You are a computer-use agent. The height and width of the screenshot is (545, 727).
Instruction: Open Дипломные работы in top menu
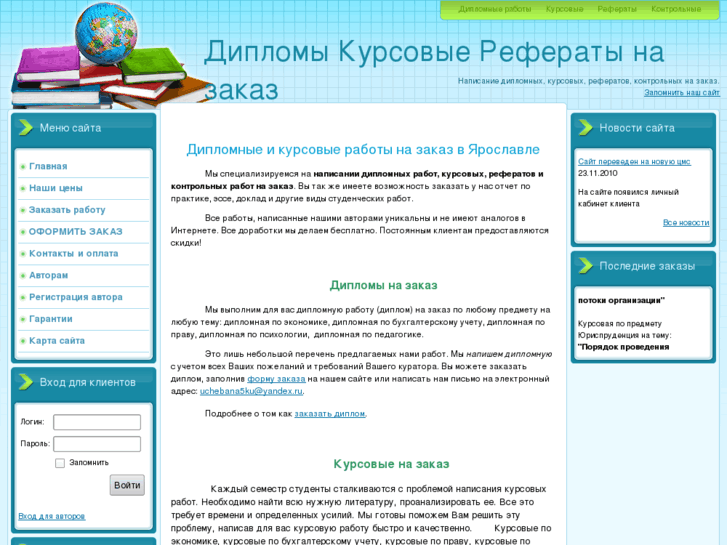pyautogui.click(x=495, y=9)
